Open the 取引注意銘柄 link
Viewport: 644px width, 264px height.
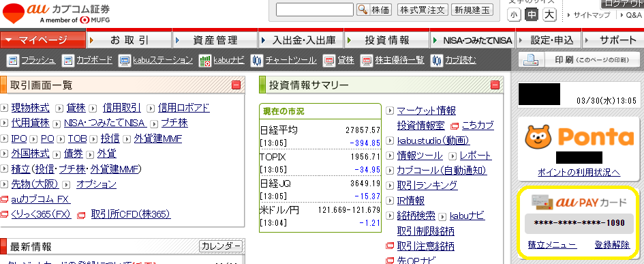426,246
